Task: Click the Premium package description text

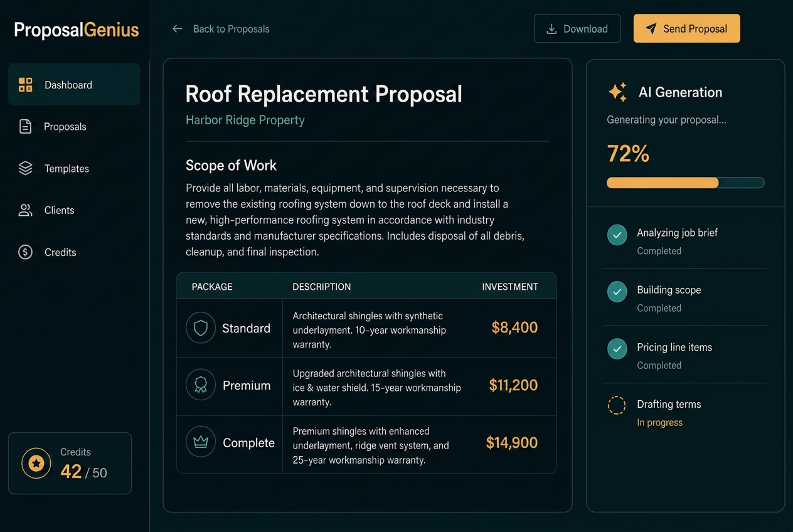Action: (x=377, y=388)
